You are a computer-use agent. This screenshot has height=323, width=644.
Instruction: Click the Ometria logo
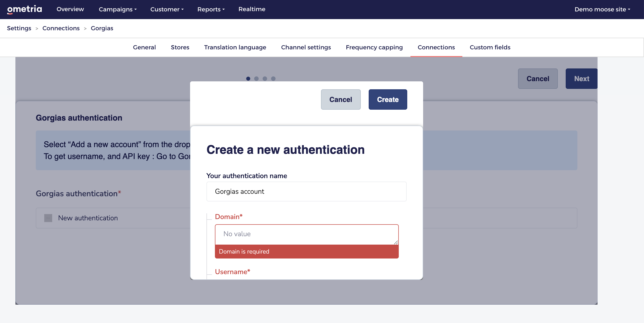tap(25, 9)
